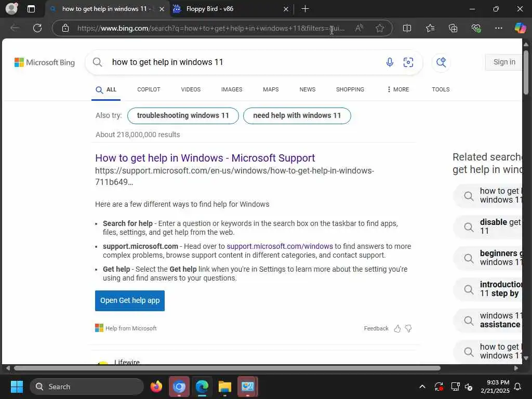Screen dimensions: 532x399
Task: Open Collections icon
Action: (x=453, y=28)
